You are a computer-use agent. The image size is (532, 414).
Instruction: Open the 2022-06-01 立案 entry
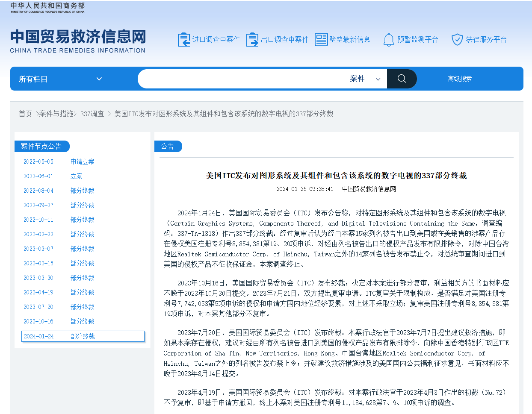53,176
